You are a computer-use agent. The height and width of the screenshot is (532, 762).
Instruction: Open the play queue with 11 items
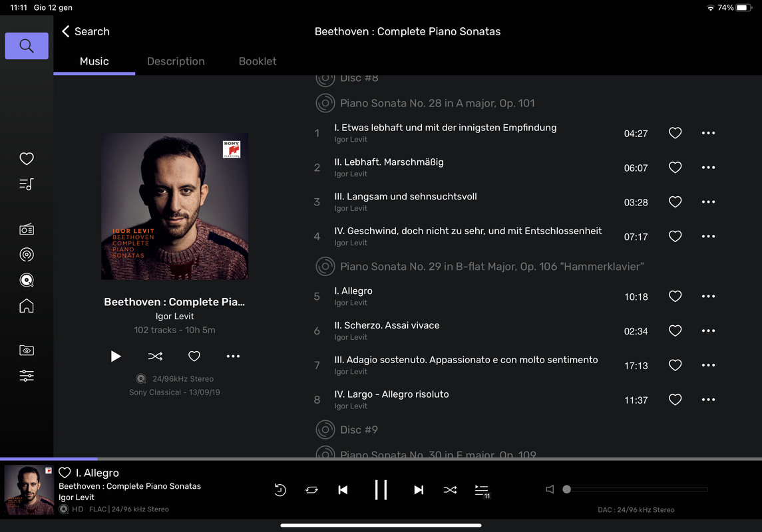(482, 491)
